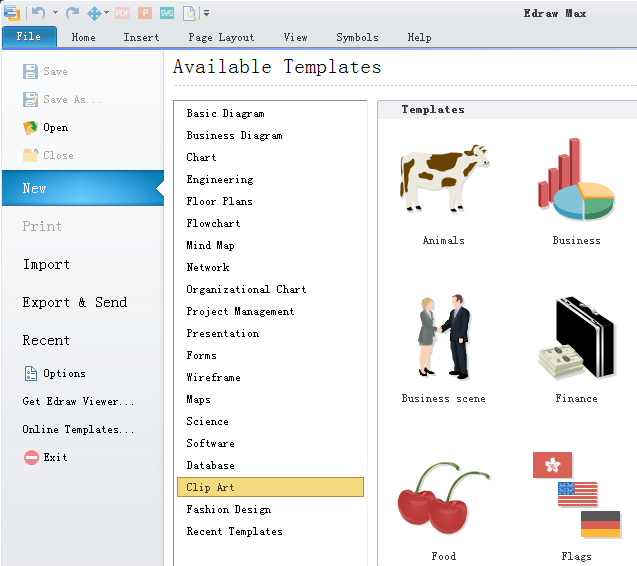
Task: Open the Page Layout tab
Action: coord(221,37)
